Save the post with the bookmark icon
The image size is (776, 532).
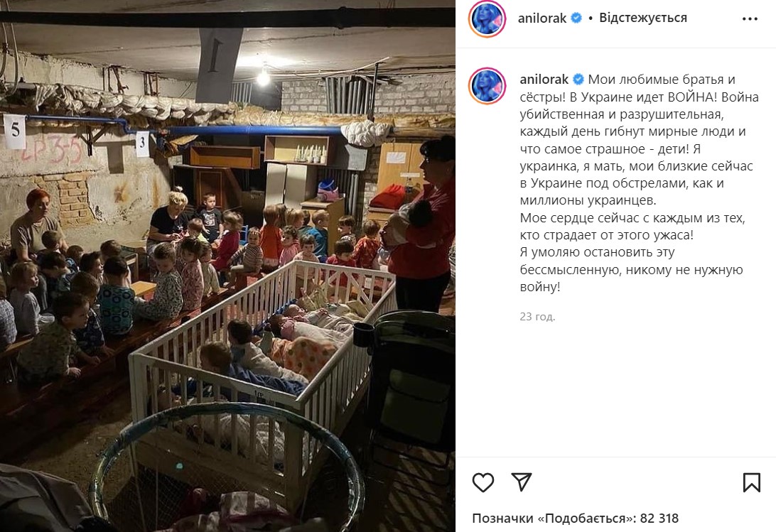(x=751, y=482)
